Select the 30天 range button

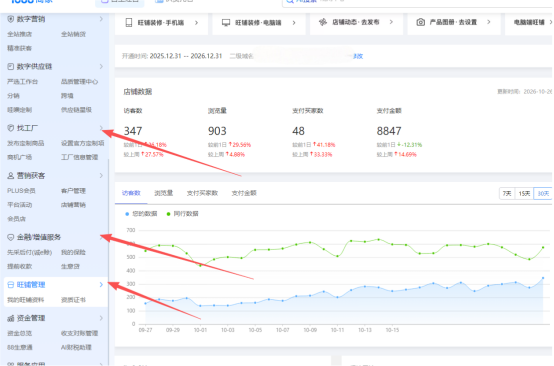[x=543, y=194]
